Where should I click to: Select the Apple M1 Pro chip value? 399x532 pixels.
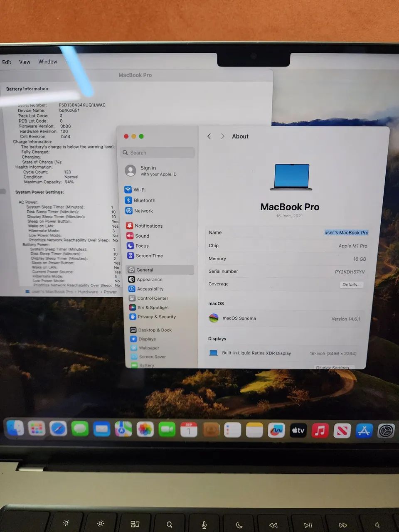(353, 246)
